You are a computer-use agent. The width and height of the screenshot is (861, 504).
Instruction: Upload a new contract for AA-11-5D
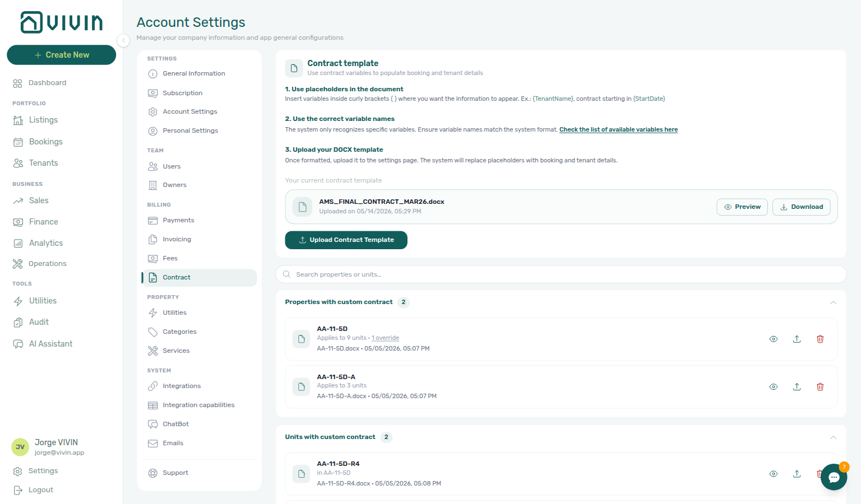[x=797, y=339]
